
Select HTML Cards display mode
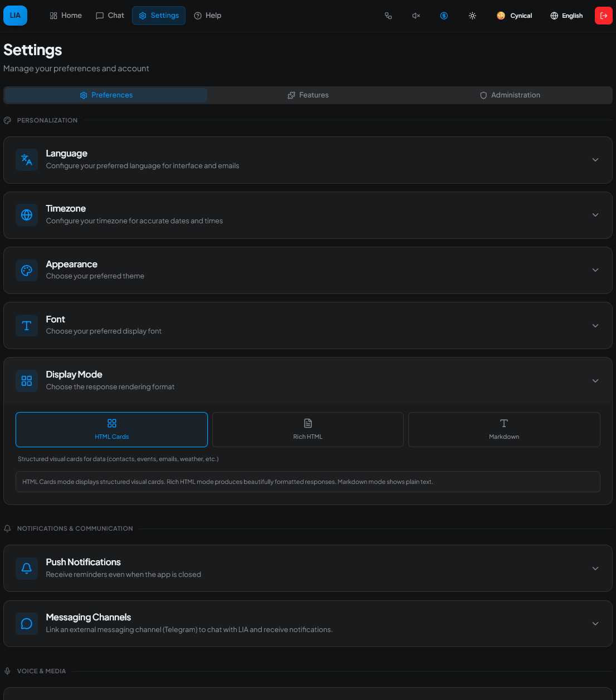click(111, 429)
